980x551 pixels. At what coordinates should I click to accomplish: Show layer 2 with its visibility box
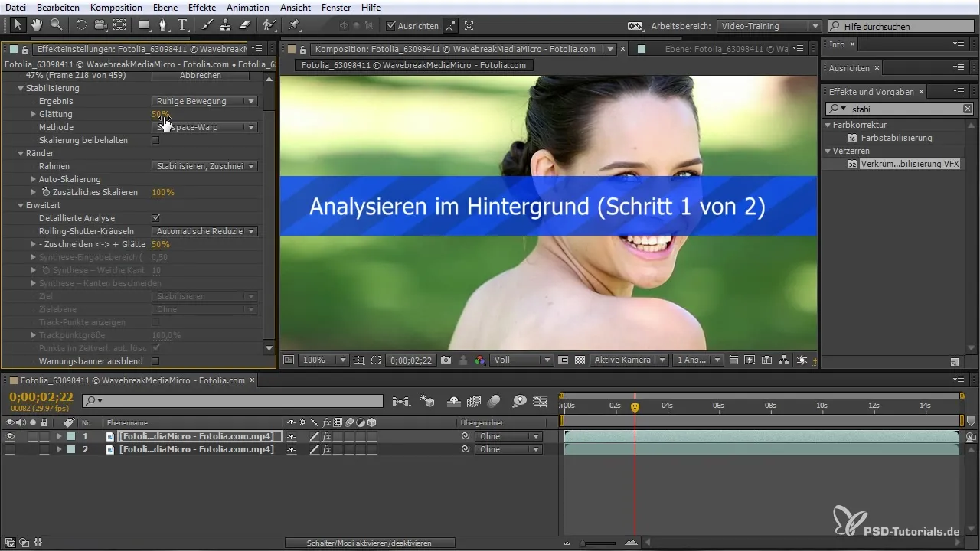(10, 449)
